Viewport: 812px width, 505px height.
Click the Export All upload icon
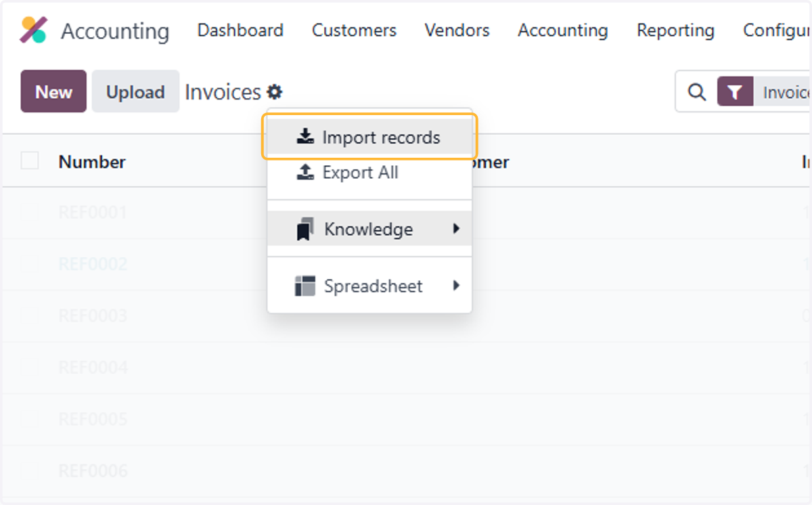(x=305, y=173)
